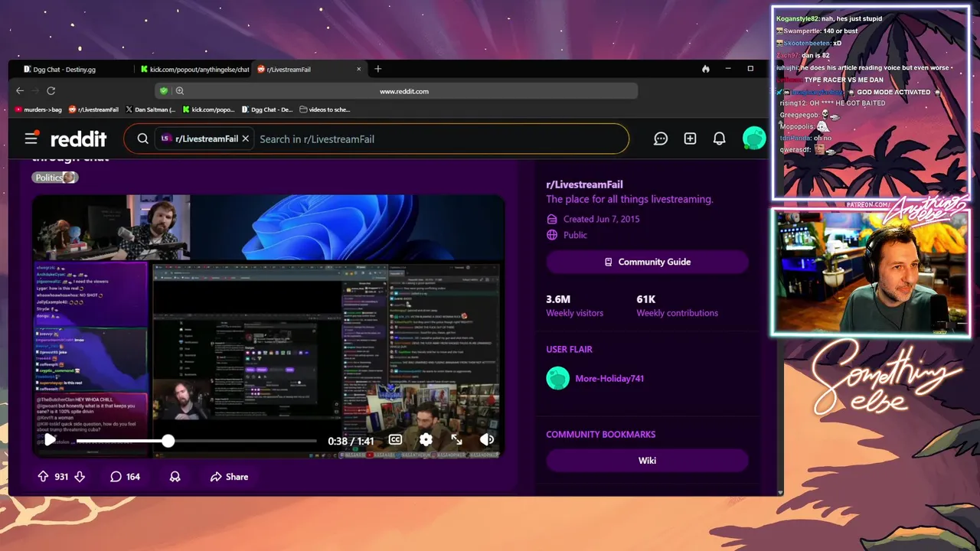980x551 pixels.
Task: Click the COMMUNITY BOOKMARKS heading
Action: pos(600,434)
